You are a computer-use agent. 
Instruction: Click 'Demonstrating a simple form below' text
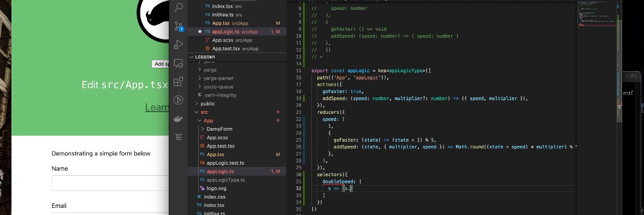tap(101, 153)
